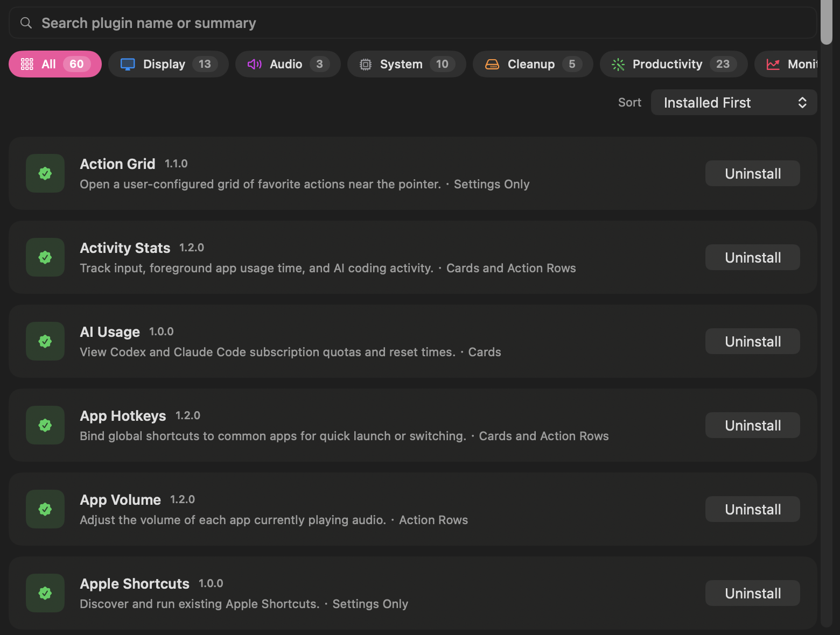The height and width of the screenshot is (635, 840).
Task: Uninstall the AI Usage plugin
Action: [753, 341]
